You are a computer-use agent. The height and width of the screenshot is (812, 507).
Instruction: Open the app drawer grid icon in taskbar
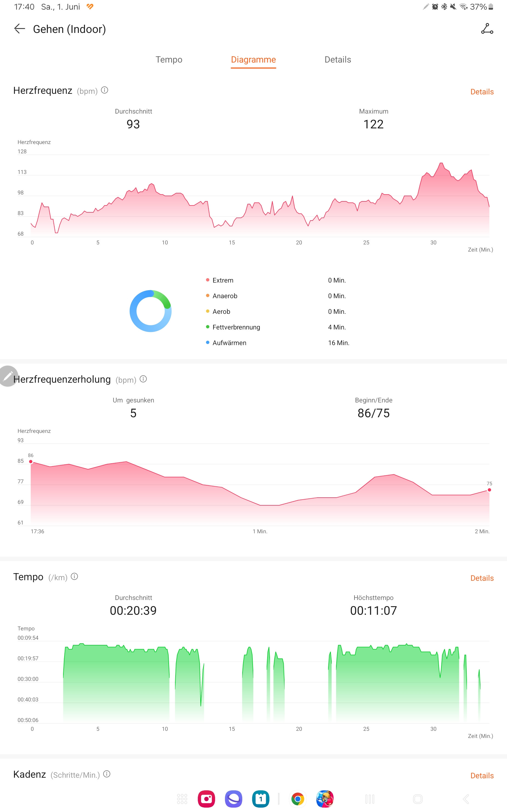182,799
